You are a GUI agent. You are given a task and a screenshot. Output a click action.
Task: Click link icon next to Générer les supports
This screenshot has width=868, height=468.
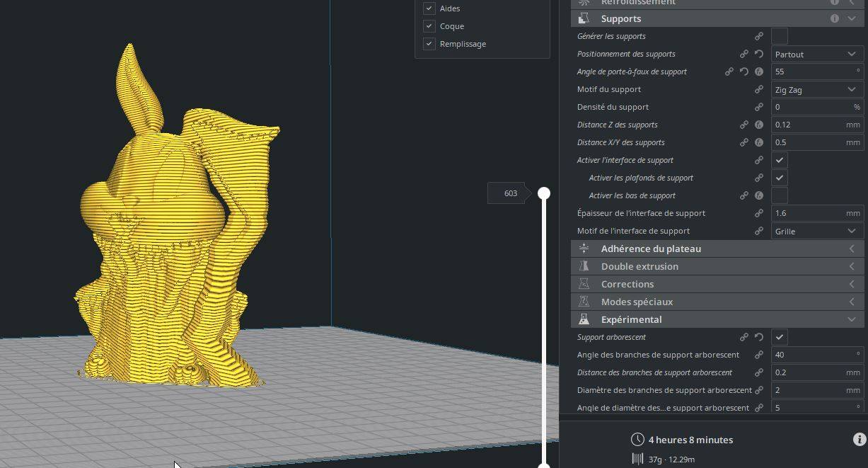click(x=759, y=36)
